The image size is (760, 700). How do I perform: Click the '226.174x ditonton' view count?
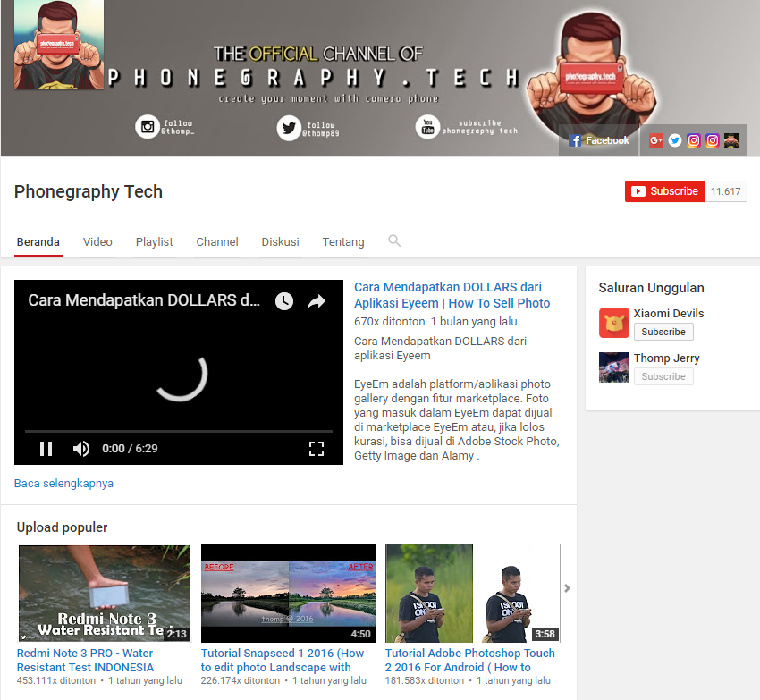coord(241,680)
